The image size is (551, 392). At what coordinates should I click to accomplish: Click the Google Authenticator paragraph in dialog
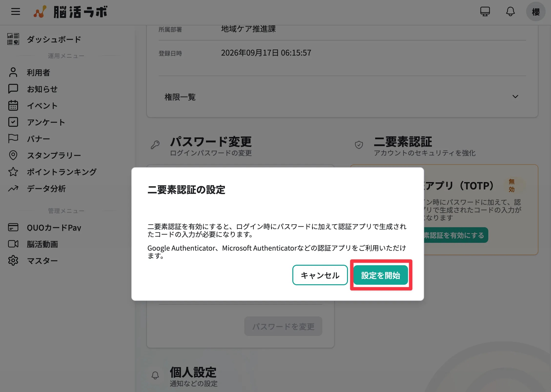point(277,252)
